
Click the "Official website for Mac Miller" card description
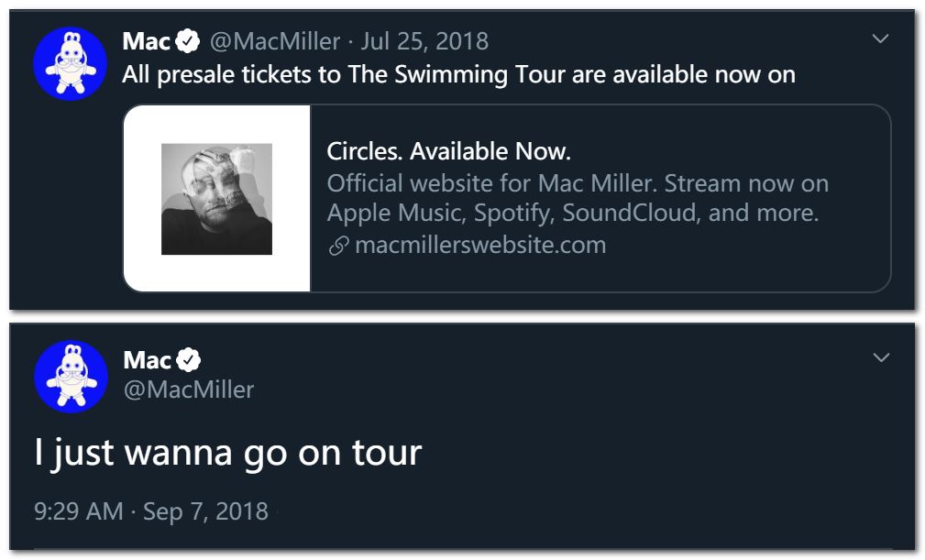click(x=578, y=198)
